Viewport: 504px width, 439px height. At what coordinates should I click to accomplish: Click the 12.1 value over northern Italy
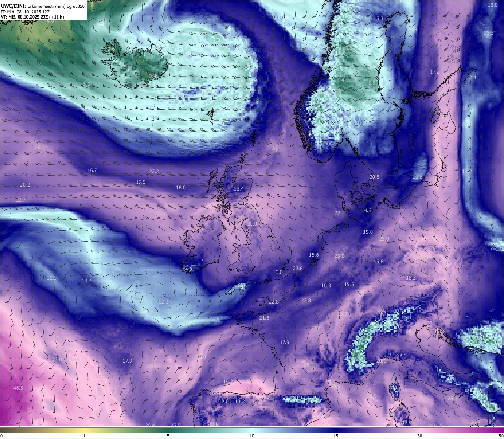[401, 356]
